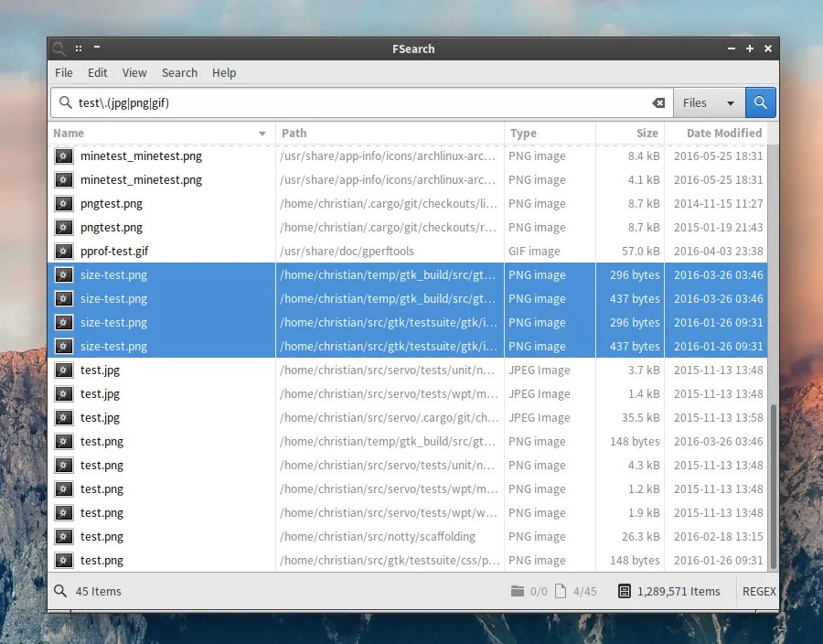823x644 pixels.
Task: Open the View menu
Action: pyautogui.click(x=134, y=73)
